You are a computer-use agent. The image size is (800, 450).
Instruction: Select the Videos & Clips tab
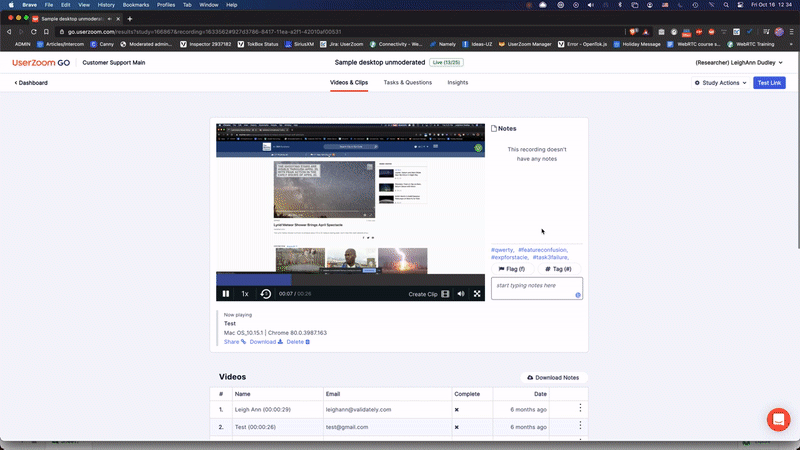(349, 83)
